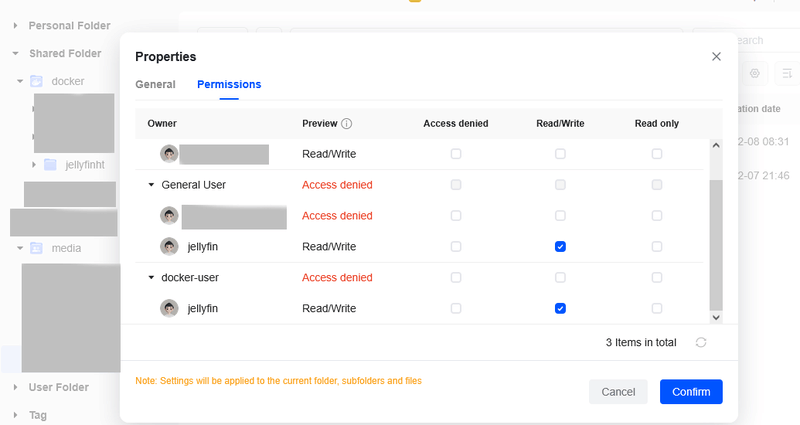Expand the User Folder section
The height and width of the screenshot is (425, 800).
point(16,387)
